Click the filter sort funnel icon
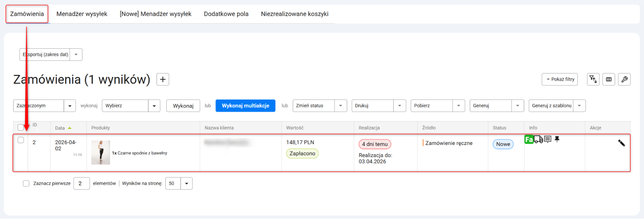Screen dimensions: 644x219 [x=593, y=79]
